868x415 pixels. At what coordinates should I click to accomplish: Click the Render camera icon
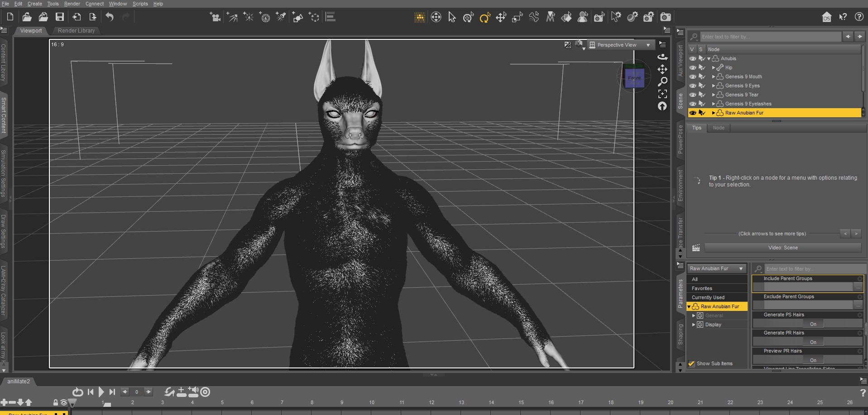click(665, 17)
